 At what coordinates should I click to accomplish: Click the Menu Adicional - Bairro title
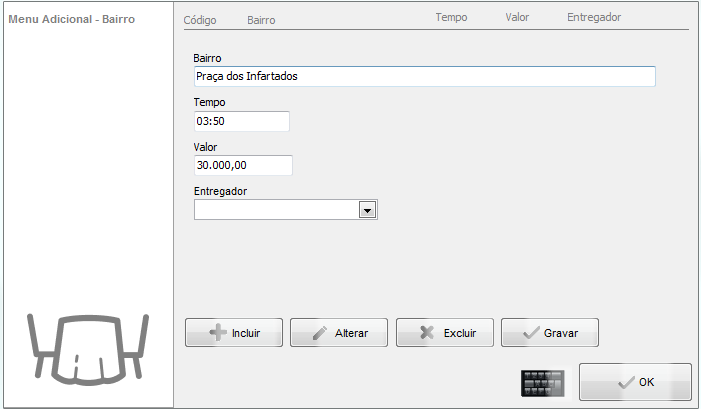[x=71, y=19]
